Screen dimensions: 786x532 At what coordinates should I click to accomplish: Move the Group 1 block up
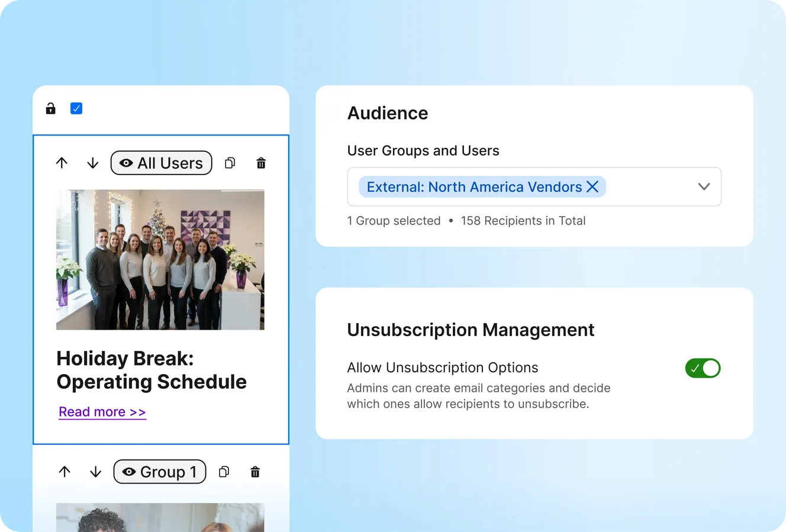65,472
